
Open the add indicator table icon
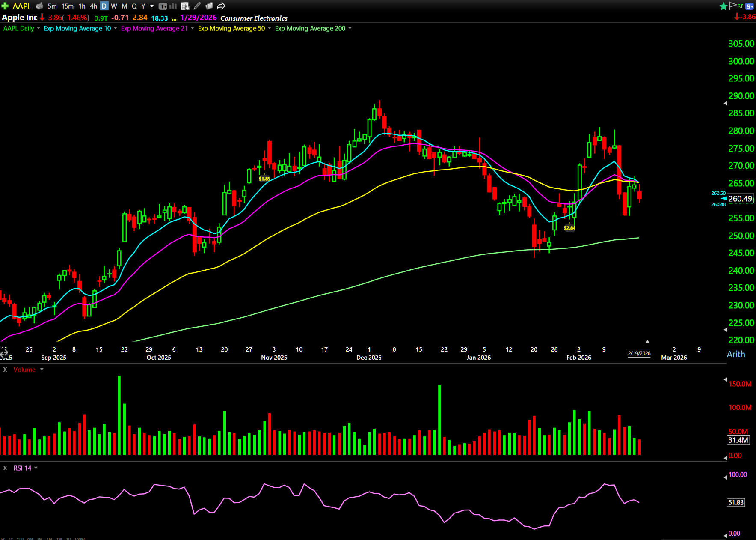[185, 6]
